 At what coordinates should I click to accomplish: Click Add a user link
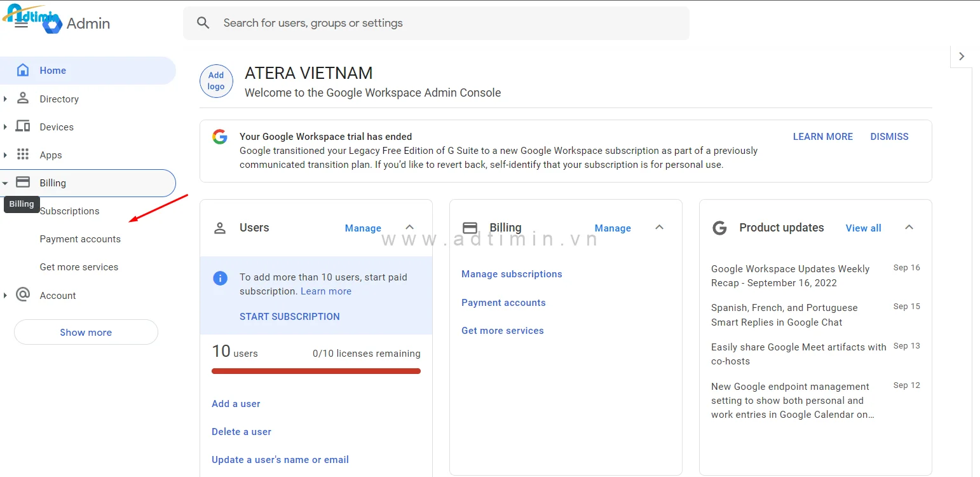click(236, 404)
